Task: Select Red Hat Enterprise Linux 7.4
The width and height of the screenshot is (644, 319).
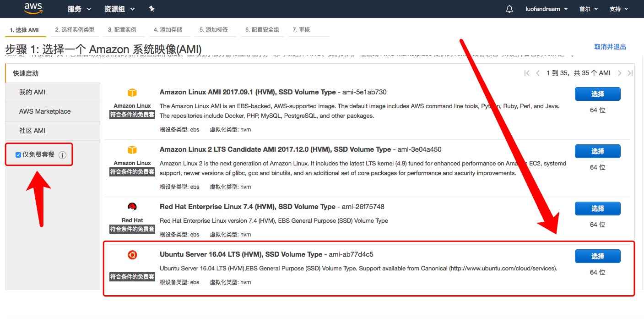Action: [x=597, y=209]
